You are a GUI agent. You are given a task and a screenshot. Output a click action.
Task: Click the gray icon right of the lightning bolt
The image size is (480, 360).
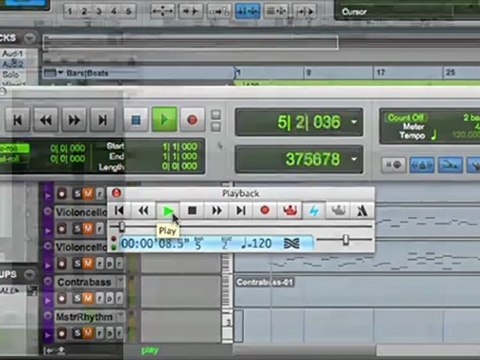338,210
